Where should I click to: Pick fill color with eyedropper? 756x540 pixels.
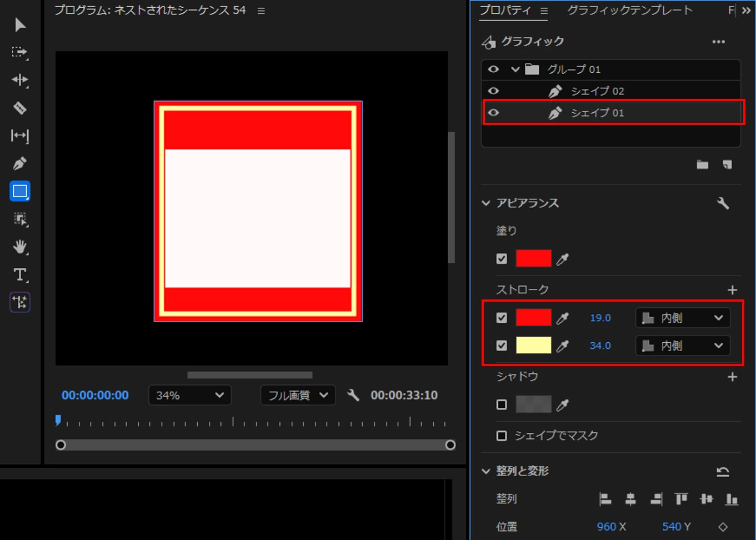(563, 259)
